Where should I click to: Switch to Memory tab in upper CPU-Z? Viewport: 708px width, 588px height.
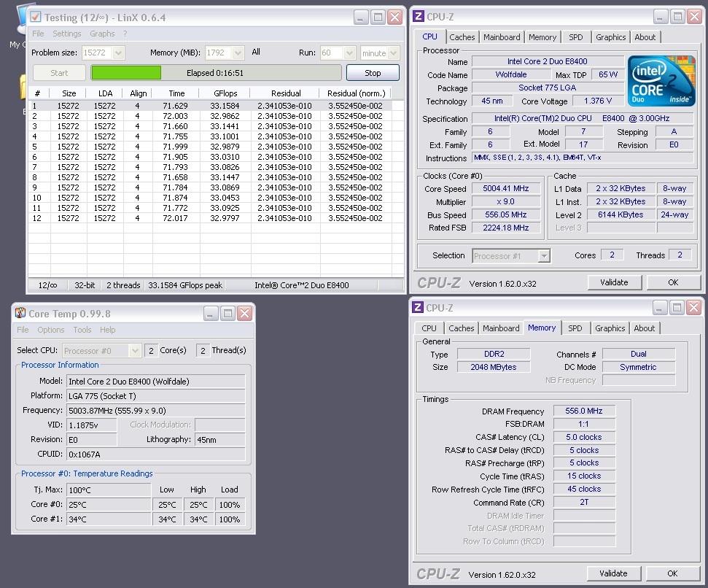pyautogui.click(x=542, y=37)
